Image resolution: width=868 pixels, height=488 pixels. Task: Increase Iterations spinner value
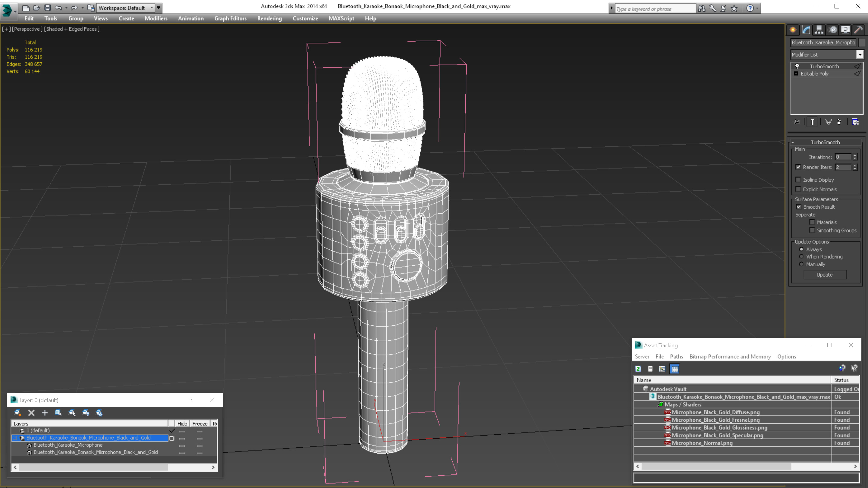coord(855,155)
